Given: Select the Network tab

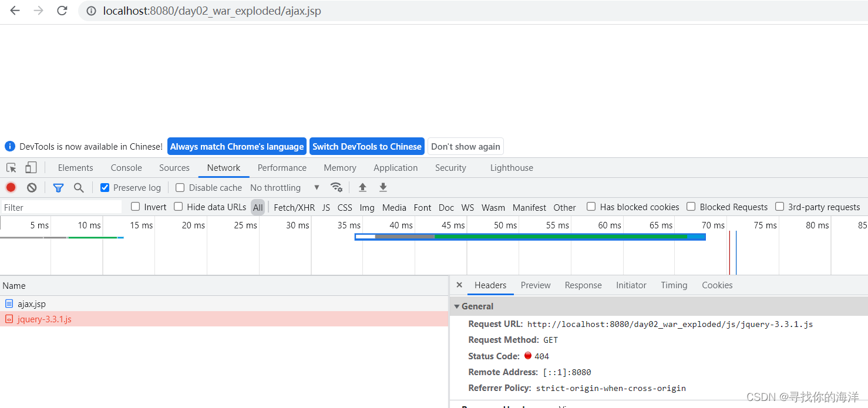Looking at the screenshot, I should click(x=224, y=168).
